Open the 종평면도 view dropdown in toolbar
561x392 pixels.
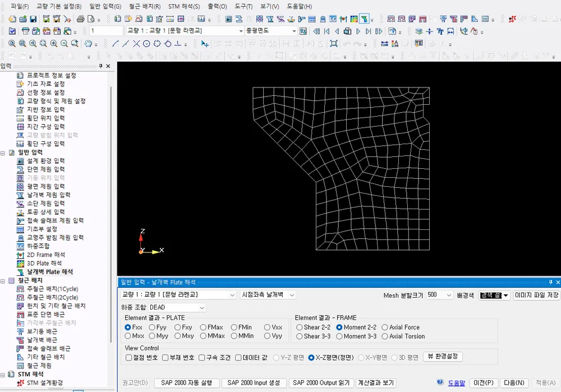point(271,31)
